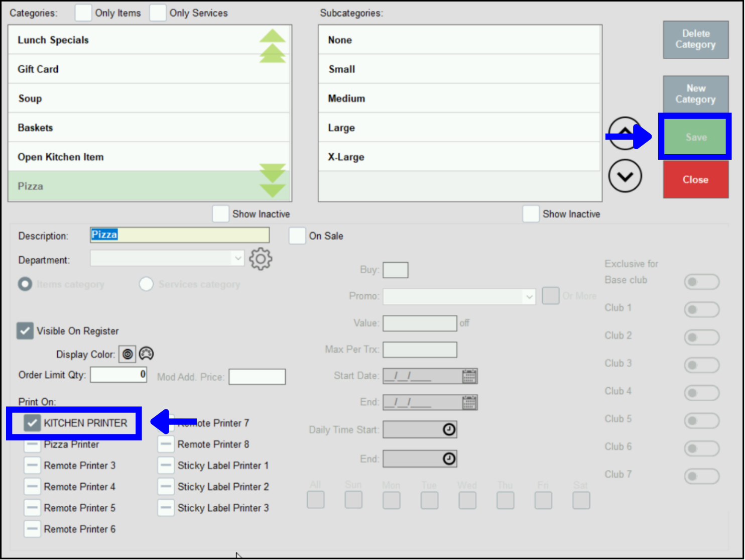Click the New Category button

(695, 94)
